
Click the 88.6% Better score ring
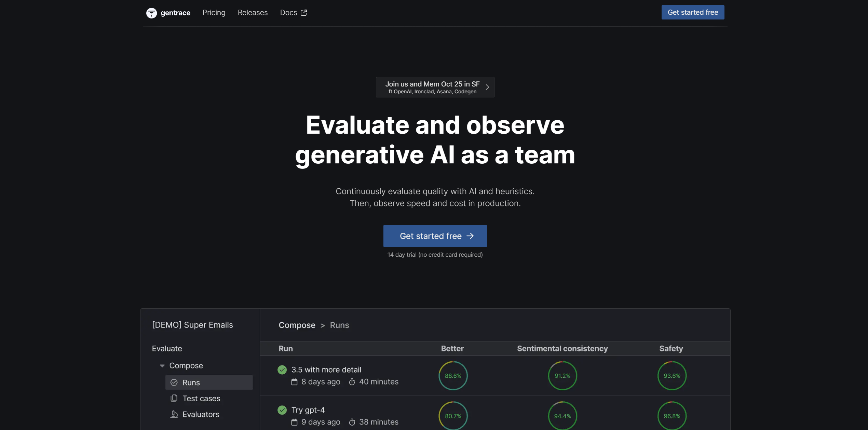pyautogui.click(x=453, y=376)
